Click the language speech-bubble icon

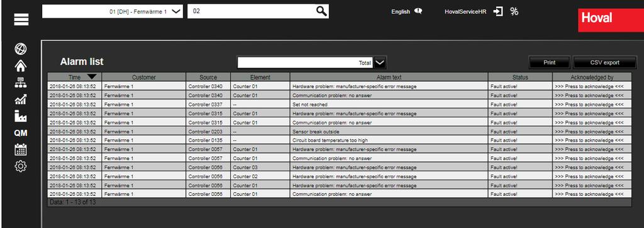[418, 11]
